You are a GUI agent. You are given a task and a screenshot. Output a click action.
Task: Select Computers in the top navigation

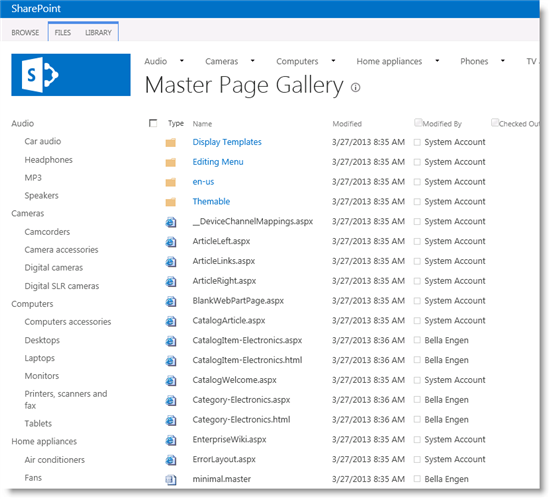297,61
